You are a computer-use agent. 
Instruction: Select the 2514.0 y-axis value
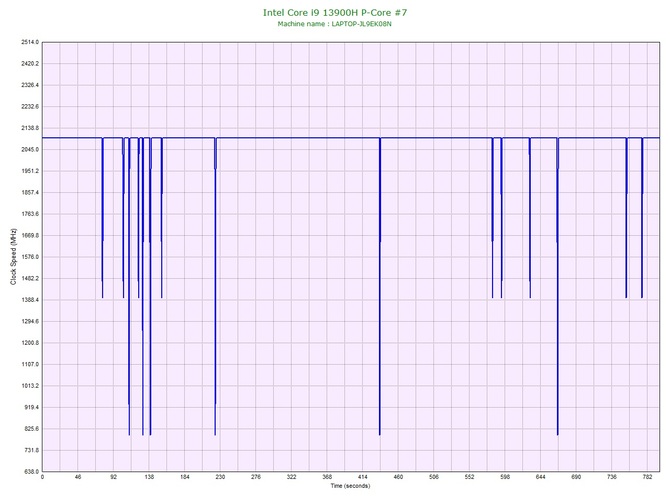[30, 42]
